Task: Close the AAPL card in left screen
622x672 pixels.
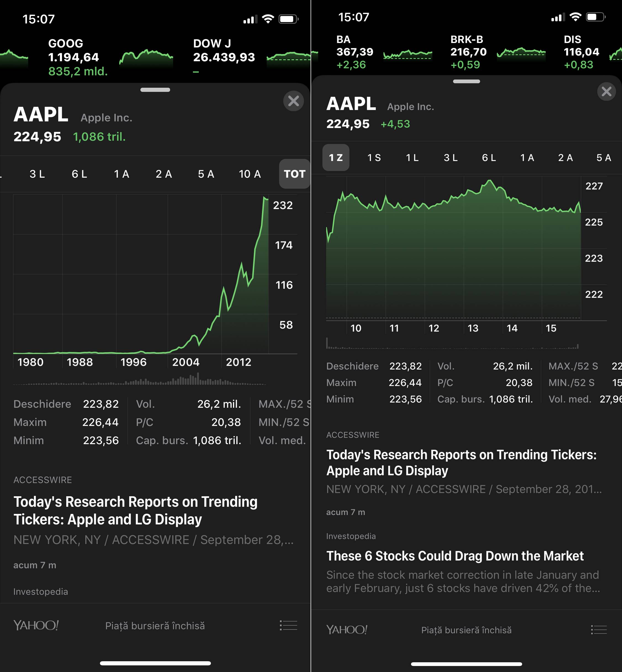Action: pyautogui.click(x=293, y=101)
